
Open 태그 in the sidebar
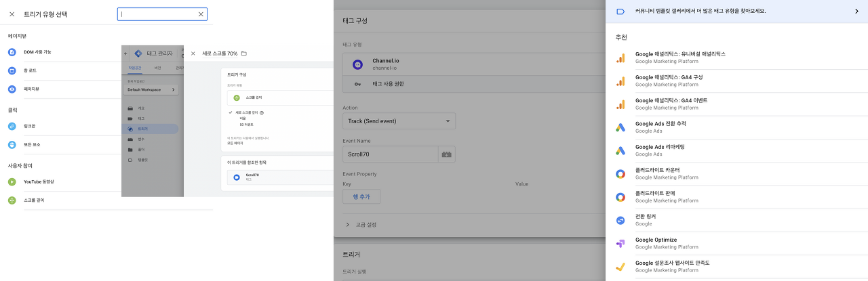(x=141, y=118)
